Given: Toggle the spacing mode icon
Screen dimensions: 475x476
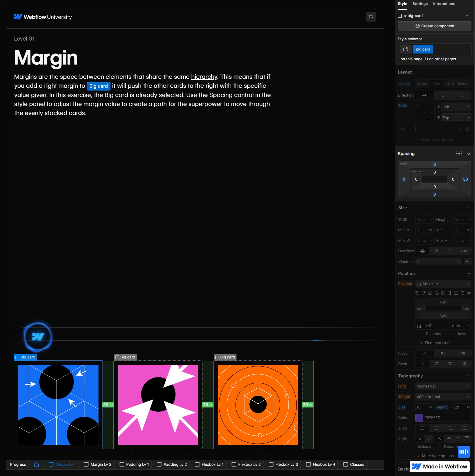Looking at the screenshot, I should (459, 154).
